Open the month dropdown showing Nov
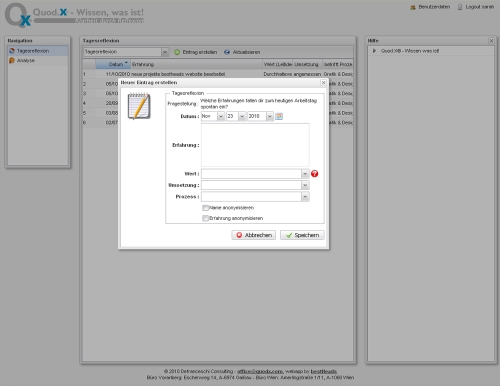The width and height of the screenshot is (500, 386). click(221, 116)
